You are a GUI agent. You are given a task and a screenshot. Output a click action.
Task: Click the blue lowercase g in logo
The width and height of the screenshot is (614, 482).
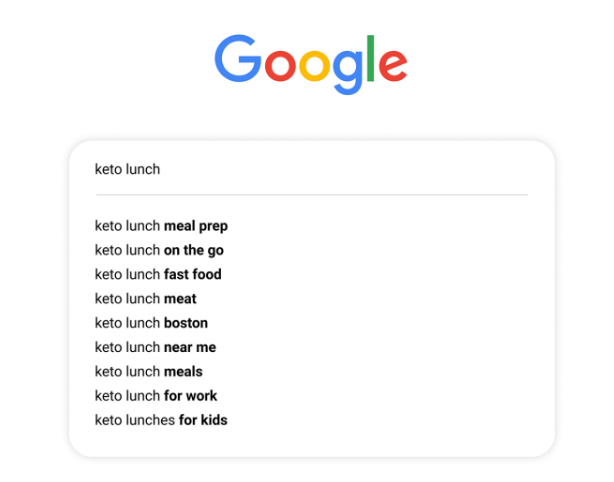click(x=349, y=72)
